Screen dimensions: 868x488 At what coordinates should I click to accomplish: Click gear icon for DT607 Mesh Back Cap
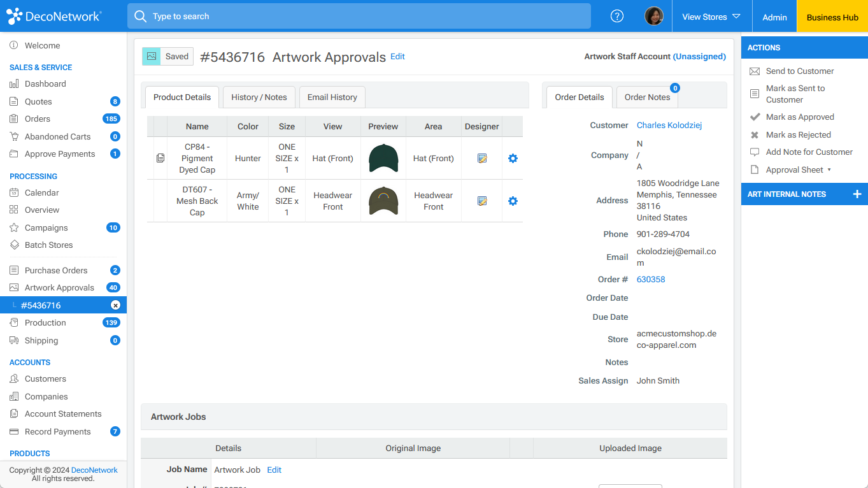[513, 201]
